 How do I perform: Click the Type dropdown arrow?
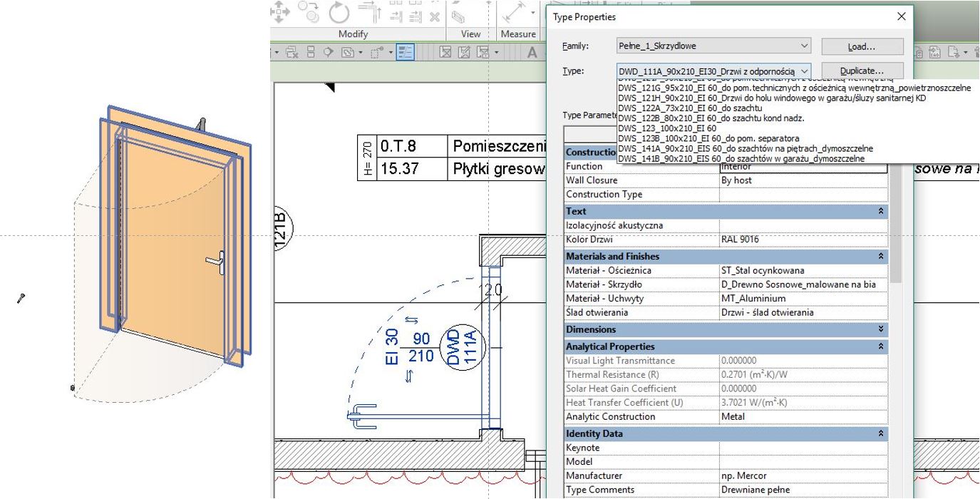click(x=804, y=71)
